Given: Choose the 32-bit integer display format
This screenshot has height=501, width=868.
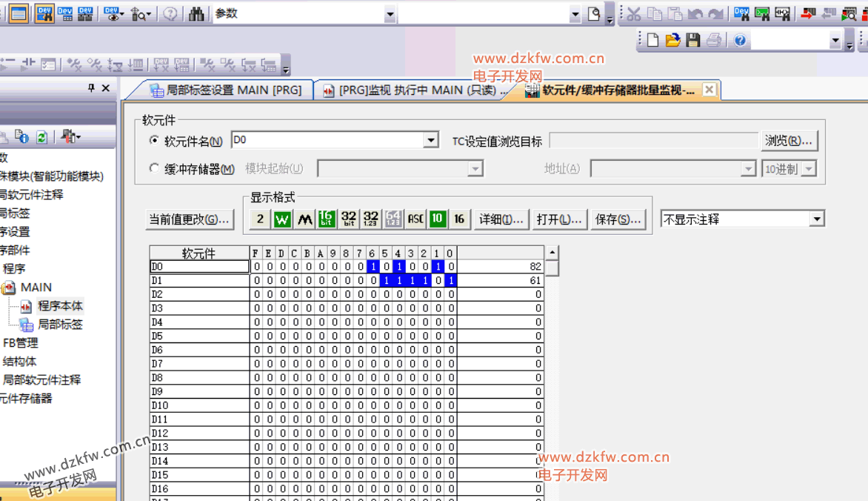Looking at the screenshot, I should click(348, 219).
